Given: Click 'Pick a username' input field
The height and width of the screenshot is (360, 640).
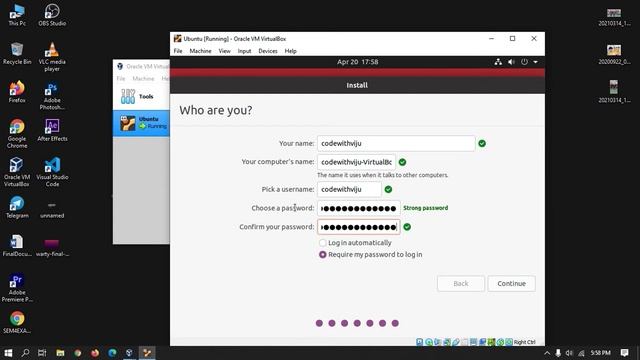Looking at the screenshot, I should pos(349,189).
